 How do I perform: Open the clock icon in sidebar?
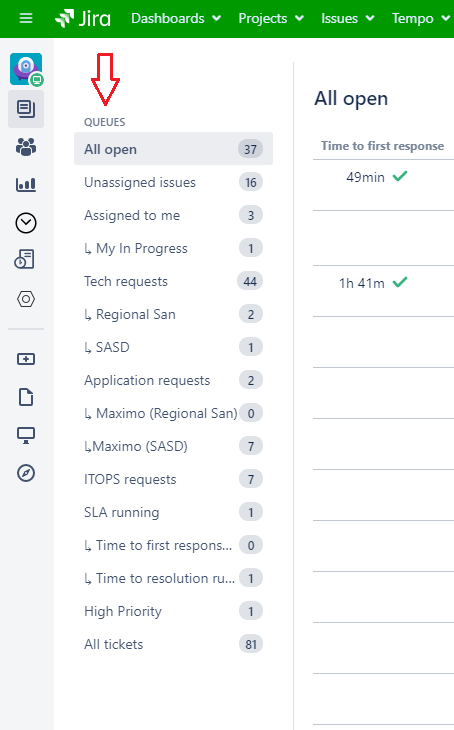click(x=26, y=223)
